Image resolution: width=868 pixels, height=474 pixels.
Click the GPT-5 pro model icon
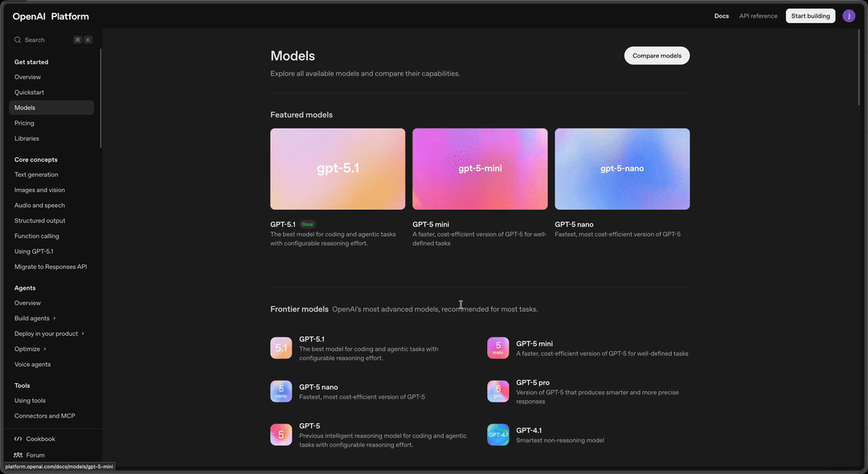497,391
